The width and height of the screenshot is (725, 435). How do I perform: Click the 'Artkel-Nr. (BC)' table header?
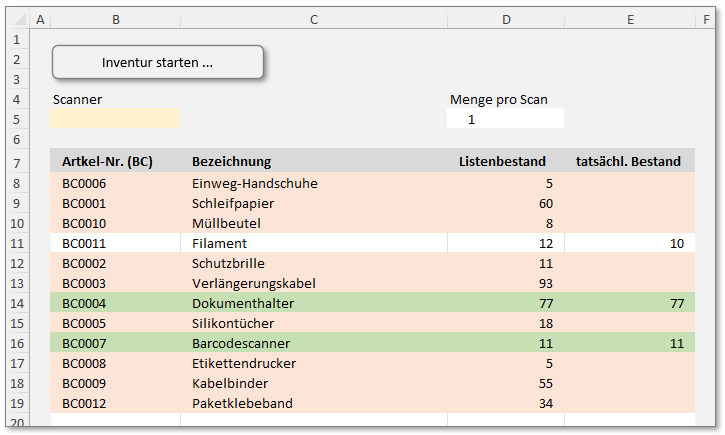[x=107, y=162]
